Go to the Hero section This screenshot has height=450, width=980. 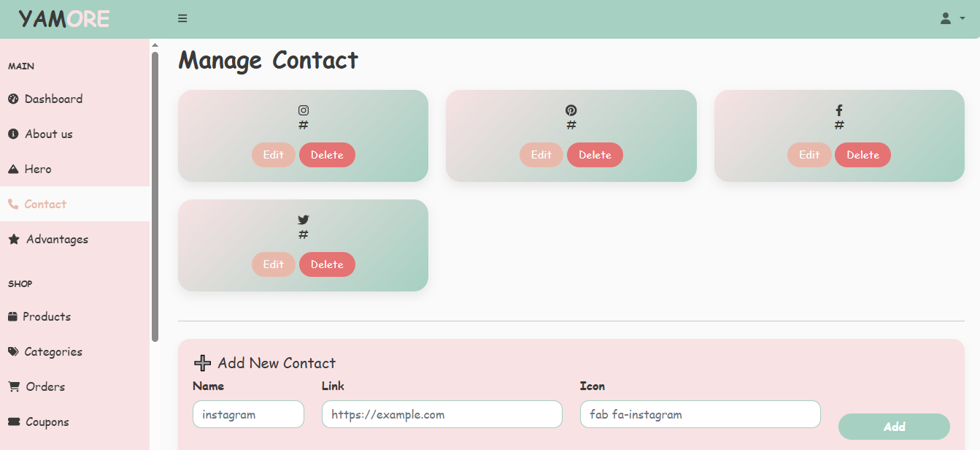pyautogui.click(x=37, y=169)
